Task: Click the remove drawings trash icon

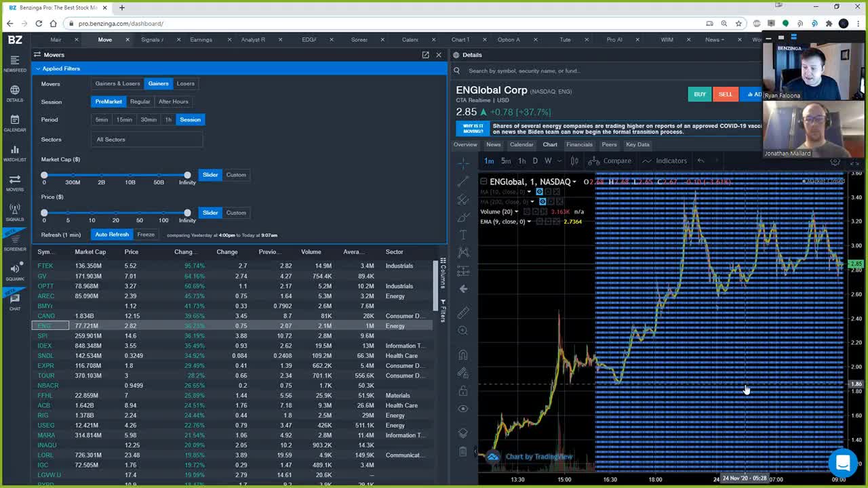Action: pos(463,451)
